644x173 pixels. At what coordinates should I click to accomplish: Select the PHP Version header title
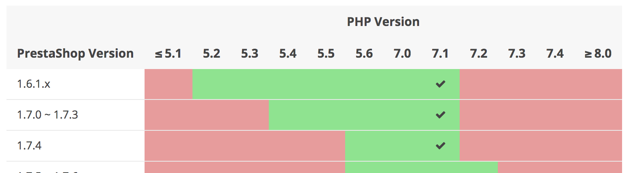(x=383, y=22)
